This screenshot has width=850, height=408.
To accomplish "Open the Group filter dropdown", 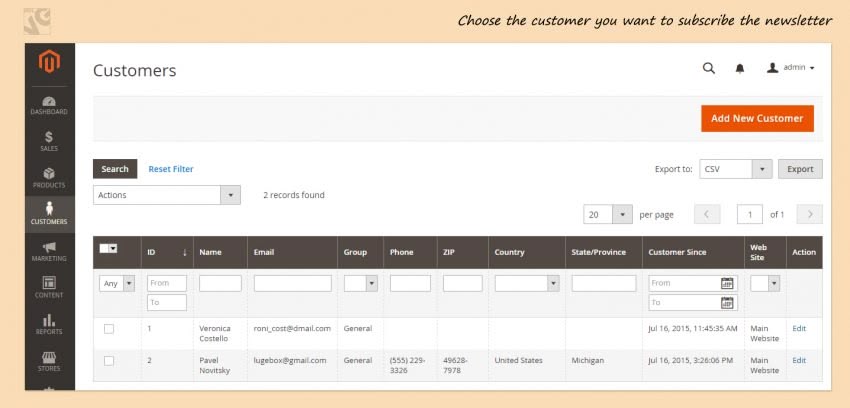I will 361,283.
